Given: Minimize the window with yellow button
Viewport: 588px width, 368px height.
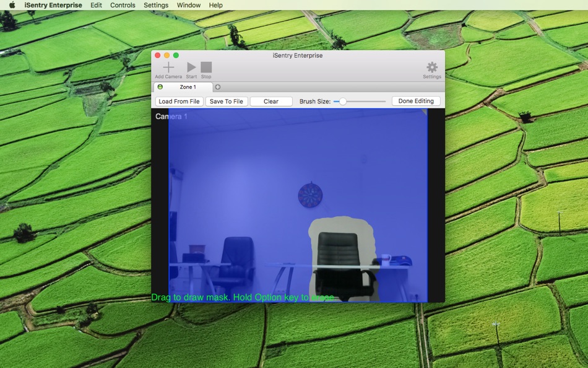Looking at the screenshot, I should tap(166, 55).
